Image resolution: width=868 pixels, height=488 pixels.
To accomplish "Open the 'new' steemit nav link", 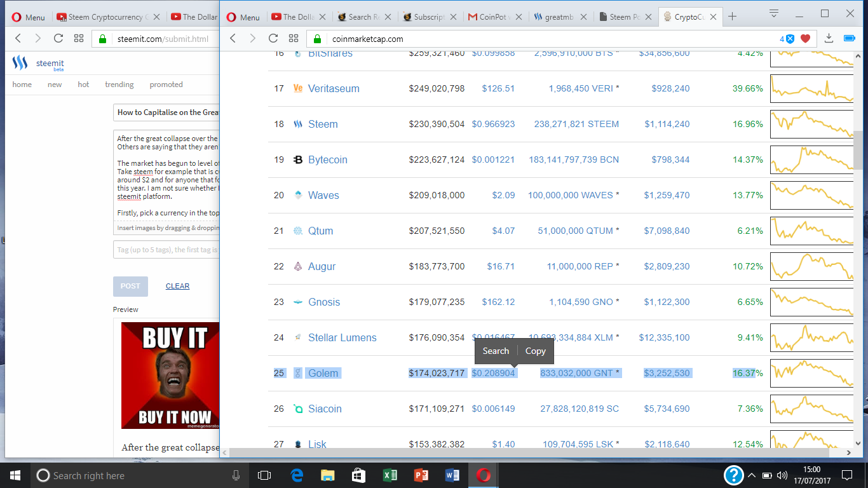I will click(55, 85).
